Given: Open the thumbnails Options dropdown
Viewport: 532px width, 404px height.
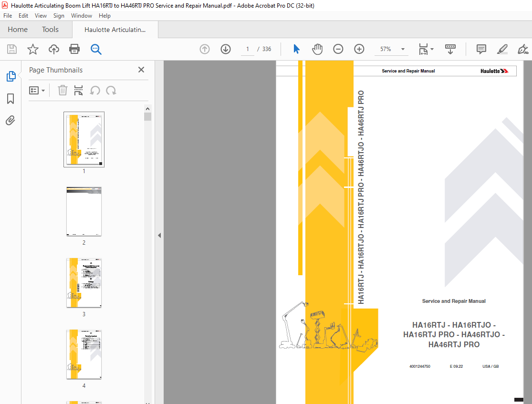Looking at the screenshot, I should [37, 90].
